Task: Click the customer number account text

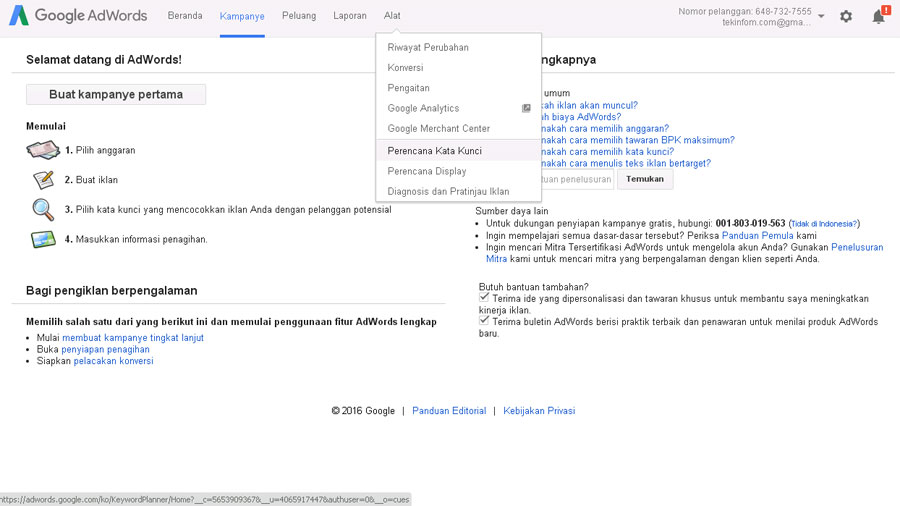Action: coord(744,11)
